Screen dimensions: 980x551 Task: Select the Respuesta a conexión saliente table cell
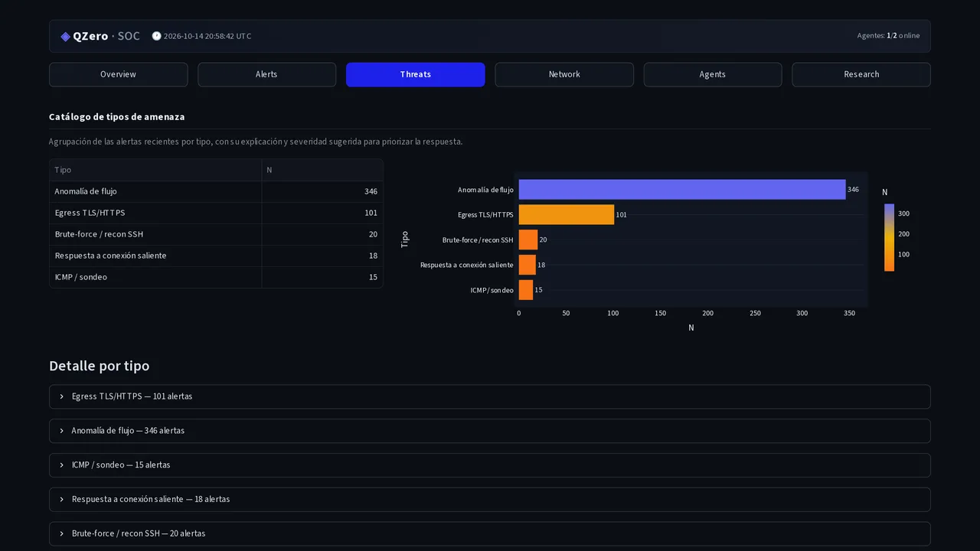point(155,256)
